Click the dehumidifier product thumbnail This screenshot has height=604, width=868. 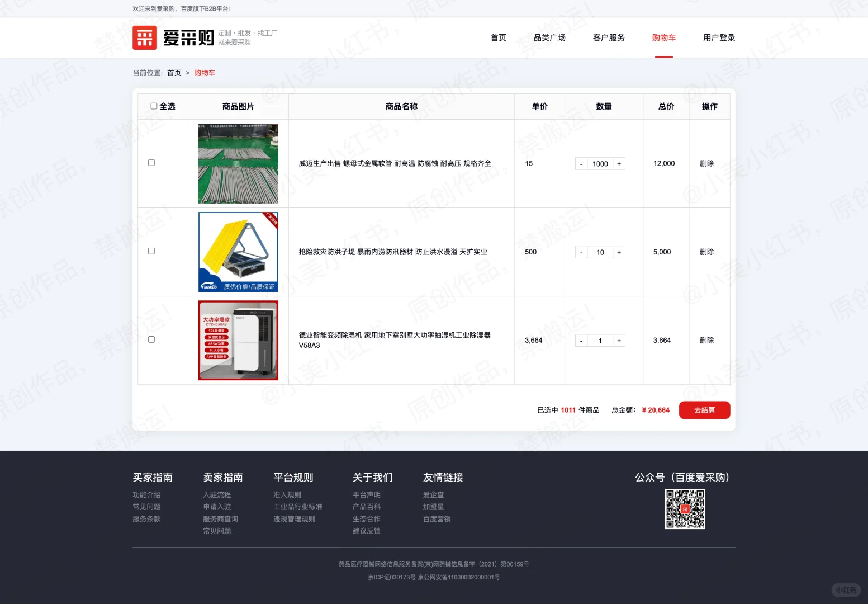pos(238,340)
